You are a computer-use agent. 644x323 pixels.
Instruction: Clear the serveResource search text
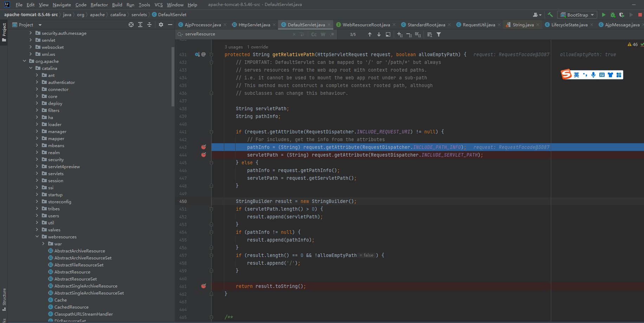pos(294,34)
